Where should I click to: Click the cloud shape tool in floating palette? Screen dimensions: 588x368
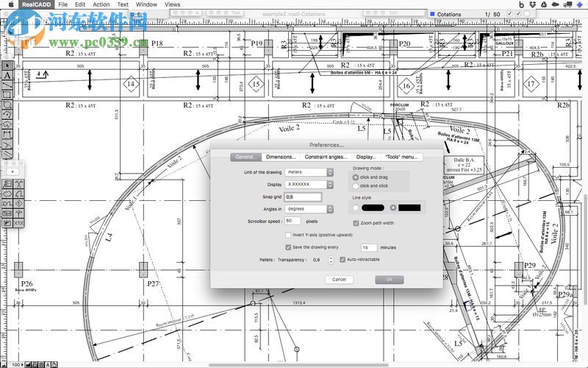[7, 194]
